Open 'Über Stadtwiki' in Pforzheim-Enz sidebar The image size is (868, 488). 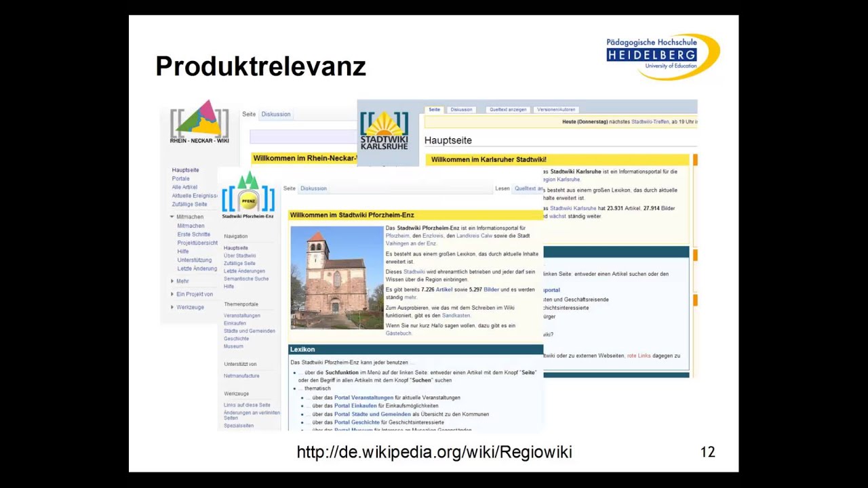point(239,256)
